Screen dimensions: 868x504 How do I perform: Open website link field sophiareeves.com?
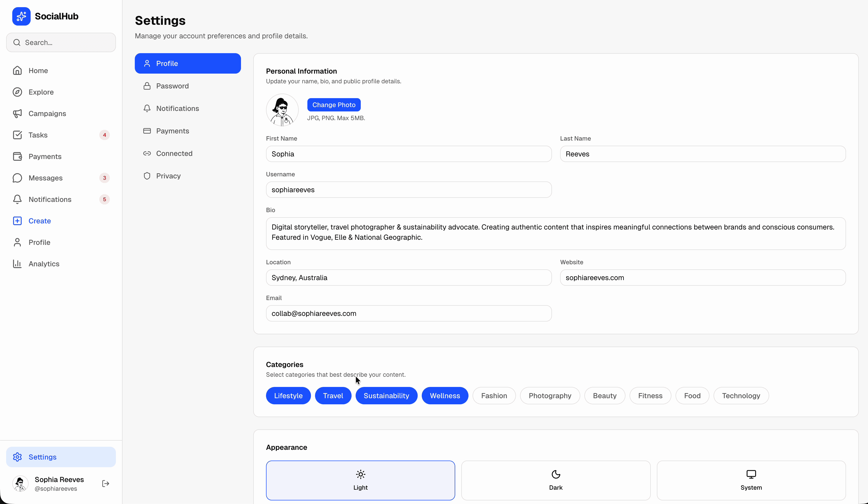702,278
